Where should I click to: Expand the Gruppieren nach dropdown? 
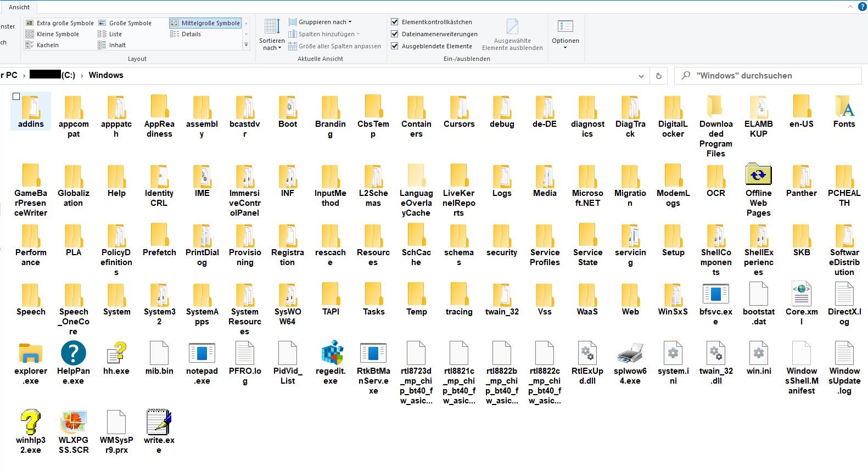click(320, 22)
